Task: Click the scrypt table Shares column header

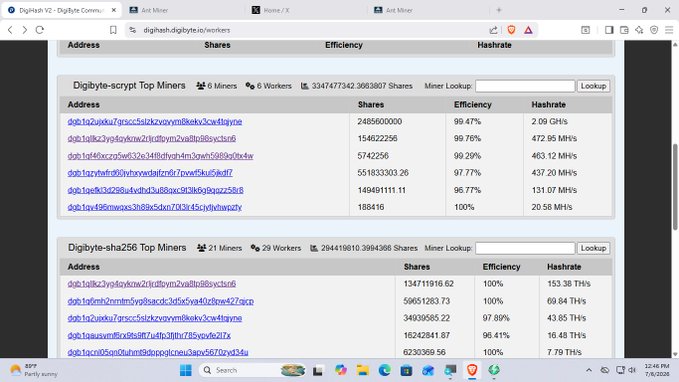Action: pyautogui.click(x=371, y=104)
